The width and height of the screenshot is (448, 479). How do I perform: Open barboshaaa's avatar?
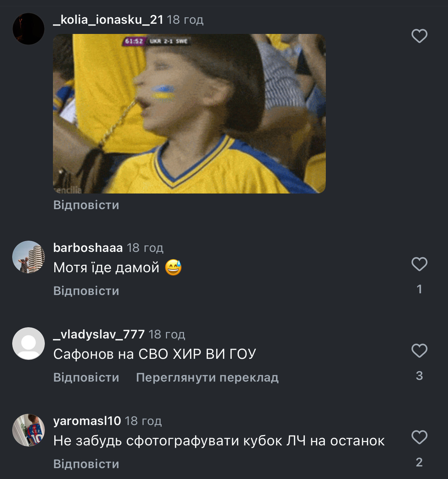(29, 257)
